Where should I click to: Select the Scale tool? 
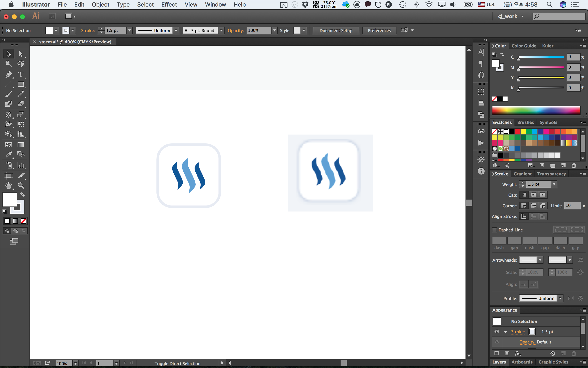21,114
